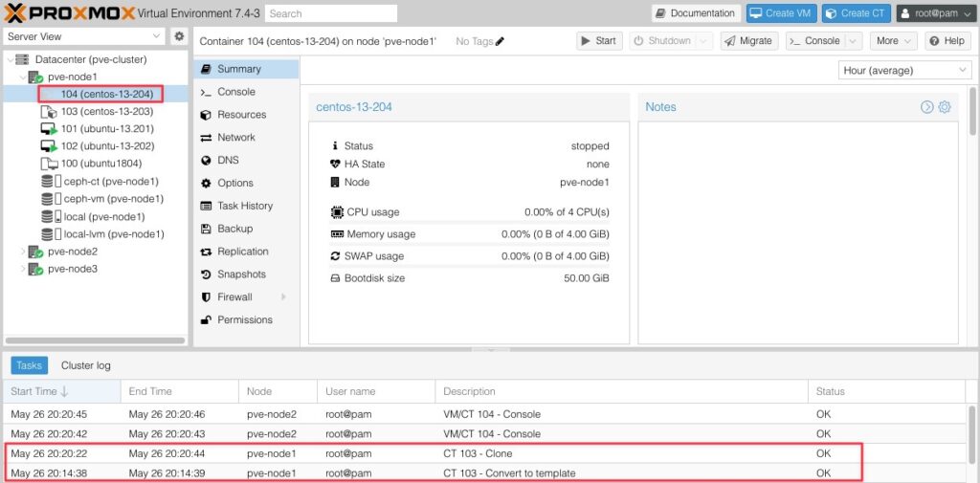Click the edit tags pencil icon
The image size is (980, 483).
(500, 41)
